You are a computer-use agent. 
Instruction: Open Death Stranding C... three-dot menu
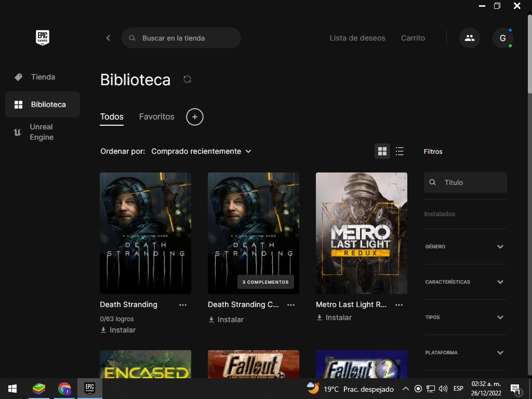[291, 305]
